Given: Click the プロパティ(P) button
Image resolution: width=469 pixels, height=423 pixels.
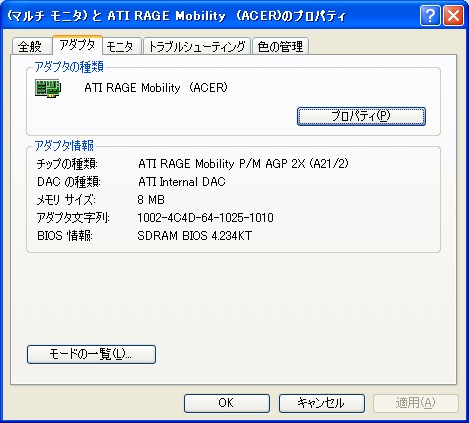Looking at the screenshot, I should click(361, 116).
